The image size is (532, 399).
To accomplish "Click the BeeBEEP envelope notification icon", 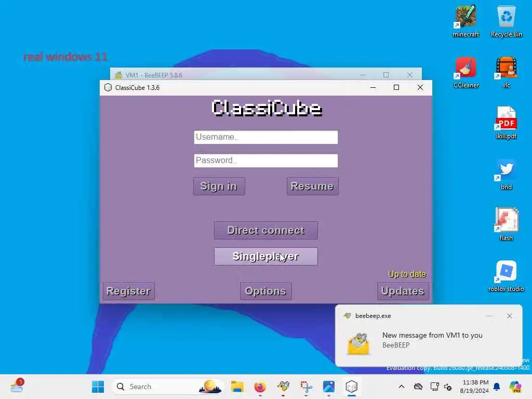I will click(358, 344).
